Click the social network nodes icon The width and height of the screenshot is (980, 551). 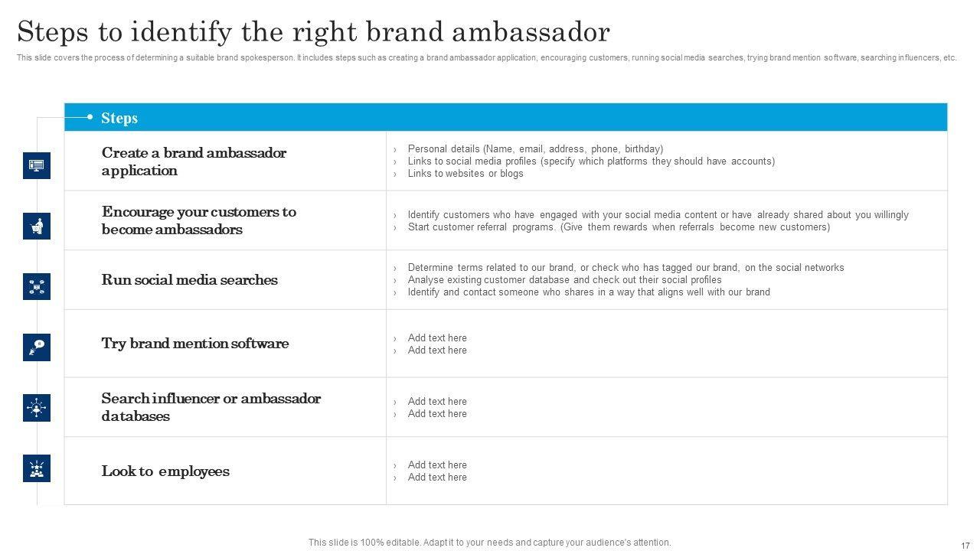coord(36,286)
